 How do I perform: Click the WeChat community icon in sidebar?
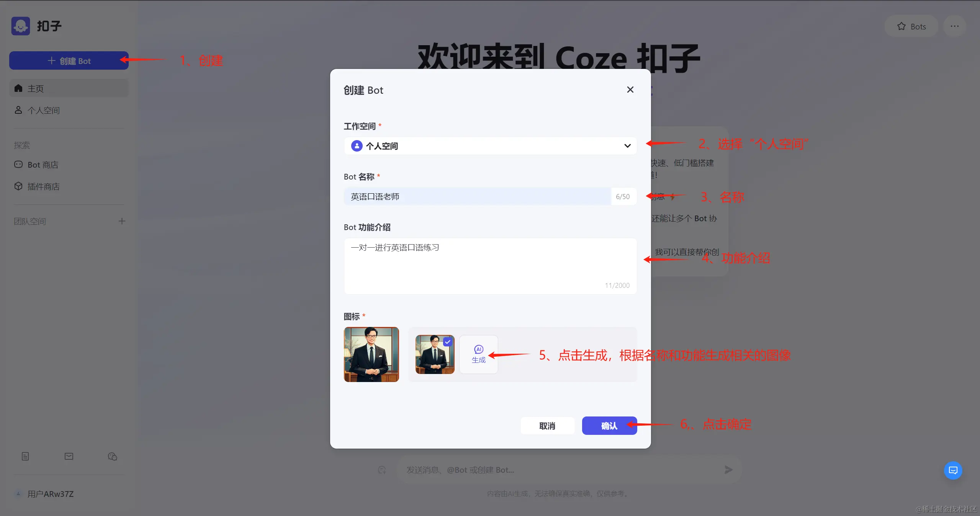112,456
